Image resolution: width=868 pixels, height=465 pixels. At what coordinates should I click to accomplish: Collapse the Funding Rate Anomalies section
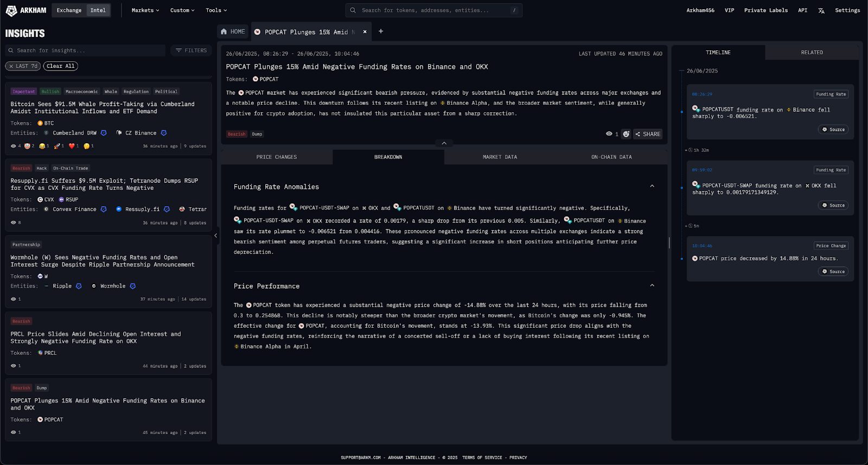[x=652, y=186]
